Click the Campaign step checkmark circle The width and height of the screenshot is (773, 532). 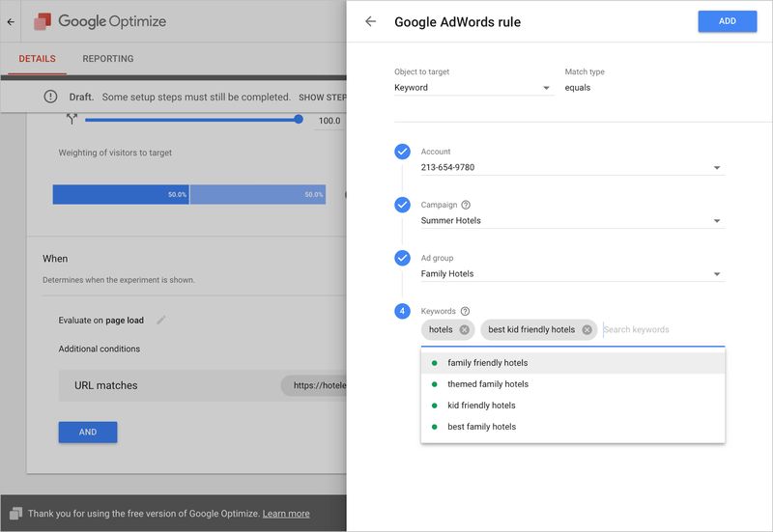pyautogui.click(x=402, y=205)
